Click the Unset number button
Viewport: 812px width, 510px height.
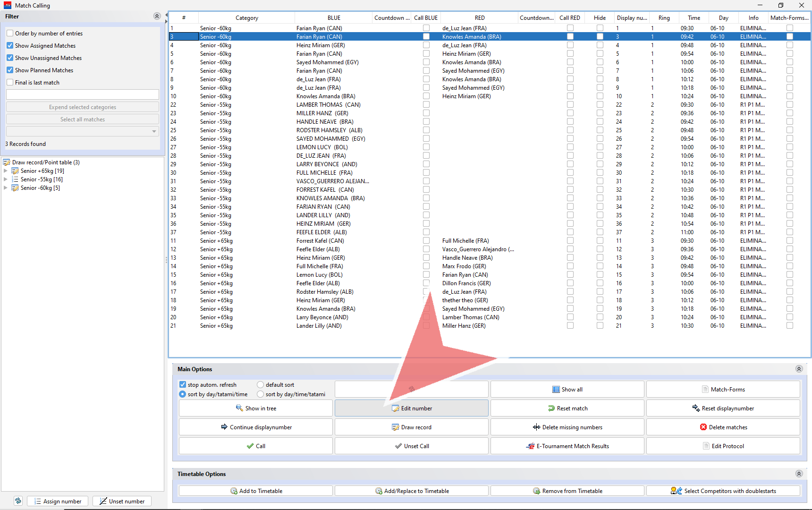[122, 501]
